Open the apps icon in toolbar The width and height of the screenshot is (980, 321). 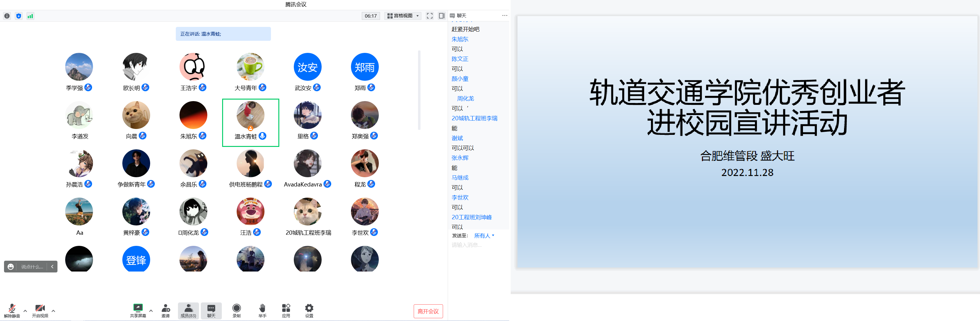click(286, 308)
